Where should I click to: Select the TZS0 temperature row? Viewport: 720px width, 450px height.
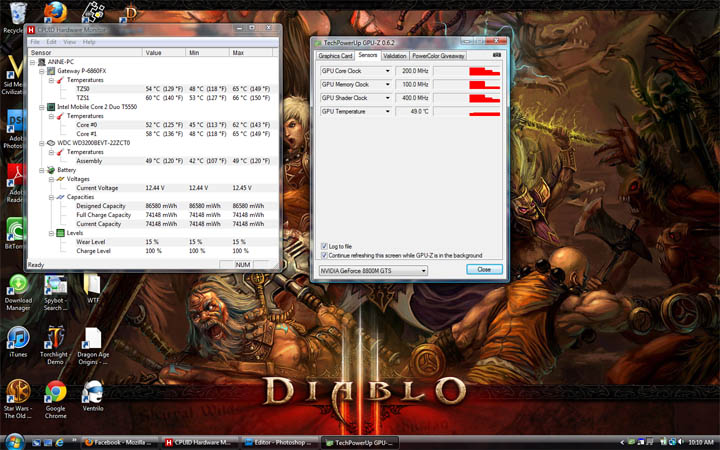(153, 89)
